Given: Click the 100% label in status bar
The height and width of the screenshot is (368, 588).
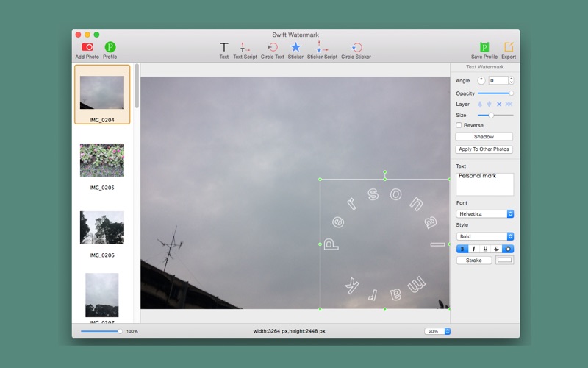Looking at the screenshot, I should pos(132,332).
